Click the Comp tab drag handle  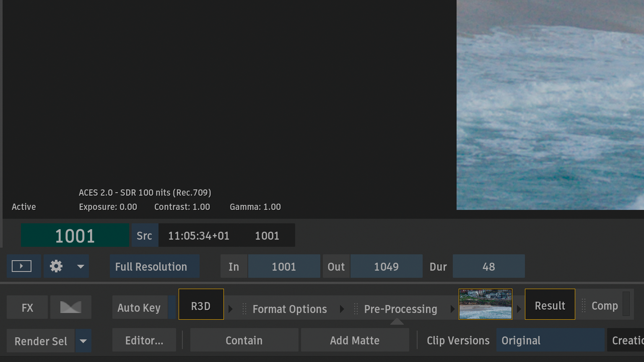point(584,306)
